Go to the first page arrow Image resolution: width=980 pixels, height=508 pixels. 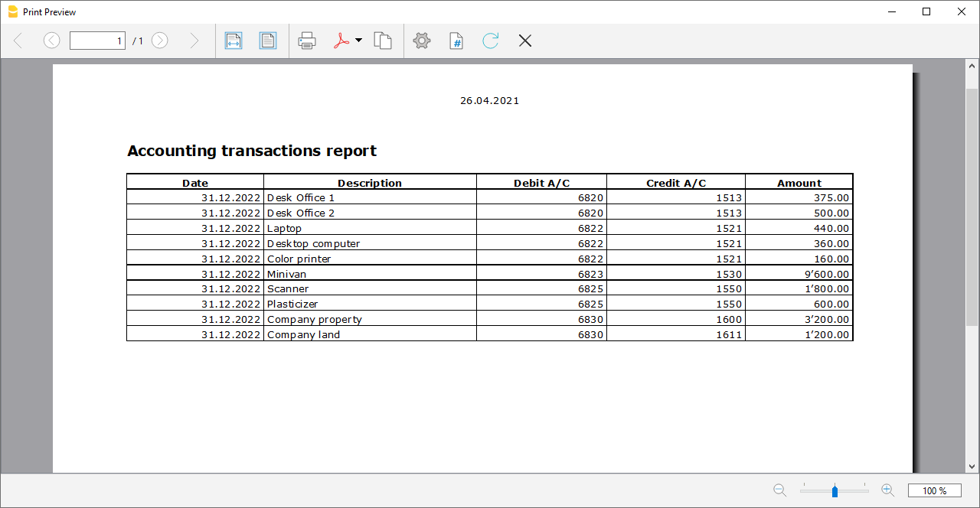[18, 41]
